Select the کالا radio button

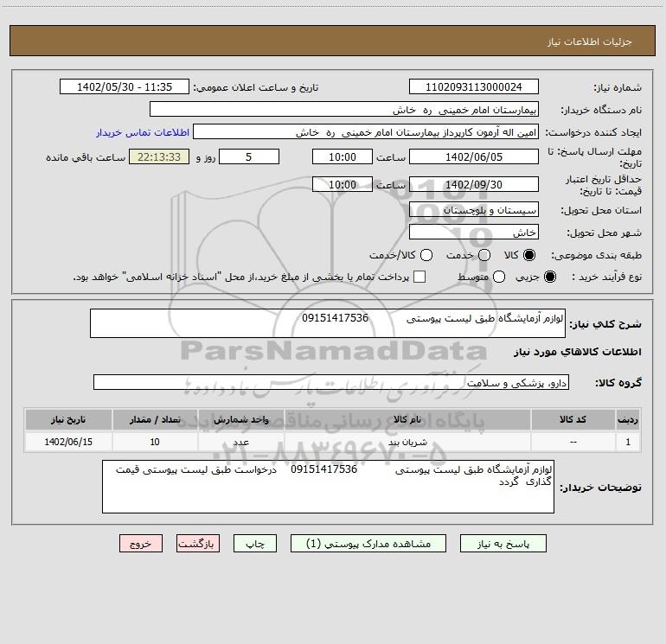click(x=529, y=255)
